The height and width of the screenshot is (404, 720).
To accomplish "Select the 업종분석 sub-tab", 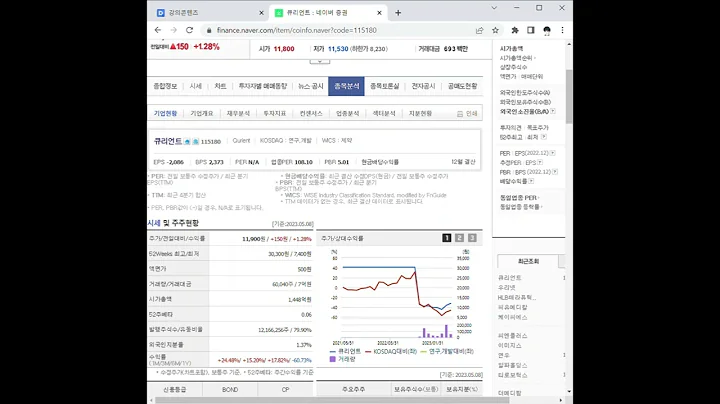I will (x=348, y=113).
